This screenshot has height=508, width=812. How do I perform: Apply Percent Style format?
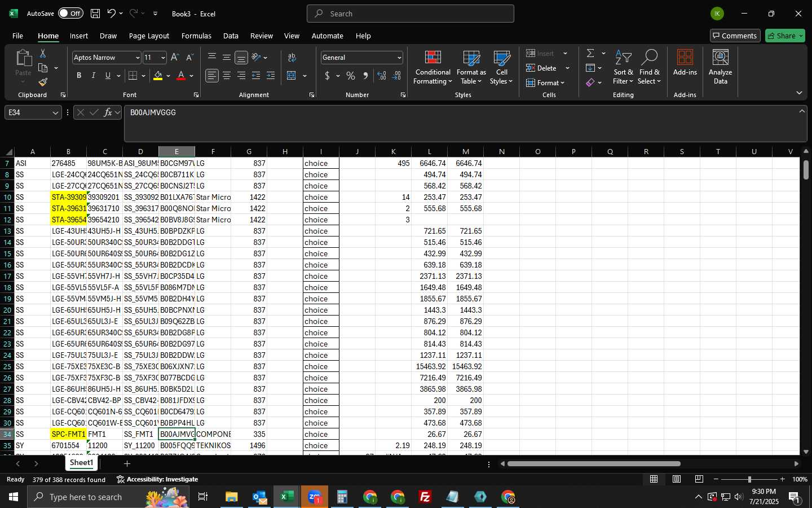click(x=351, y=76)
